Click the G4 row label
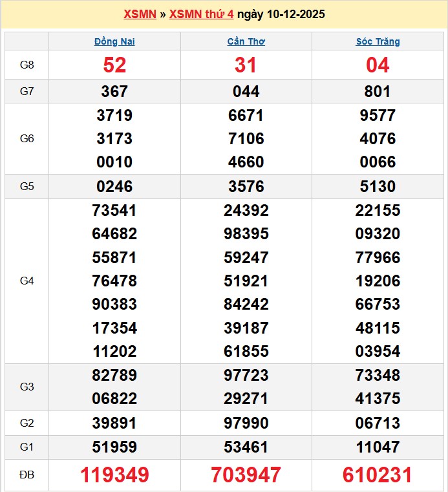Image resolution: width=448 pixels, height=492 pixels. click(27, 281)
